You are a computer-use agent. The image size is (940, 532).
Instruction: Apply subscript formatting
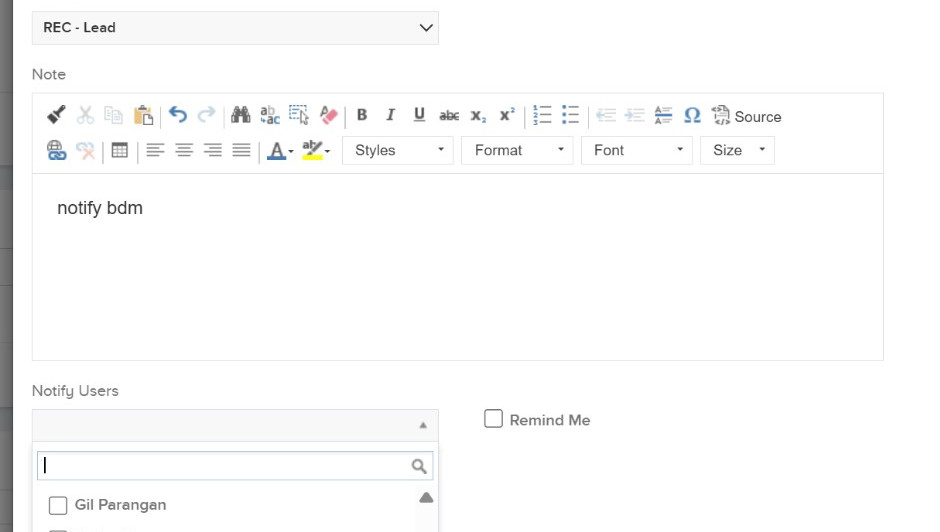(478, 116)
